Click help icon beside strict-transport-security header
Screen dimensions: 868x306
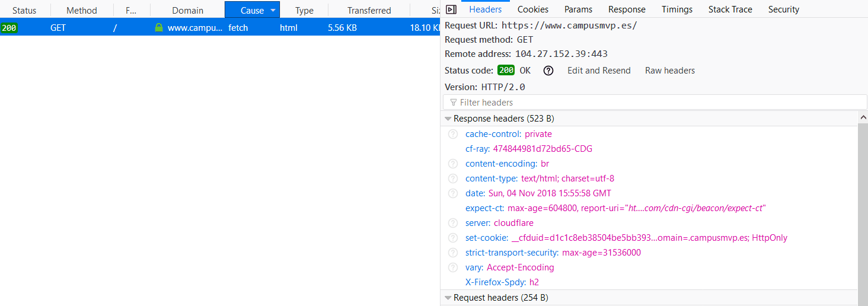pos(453,253)
